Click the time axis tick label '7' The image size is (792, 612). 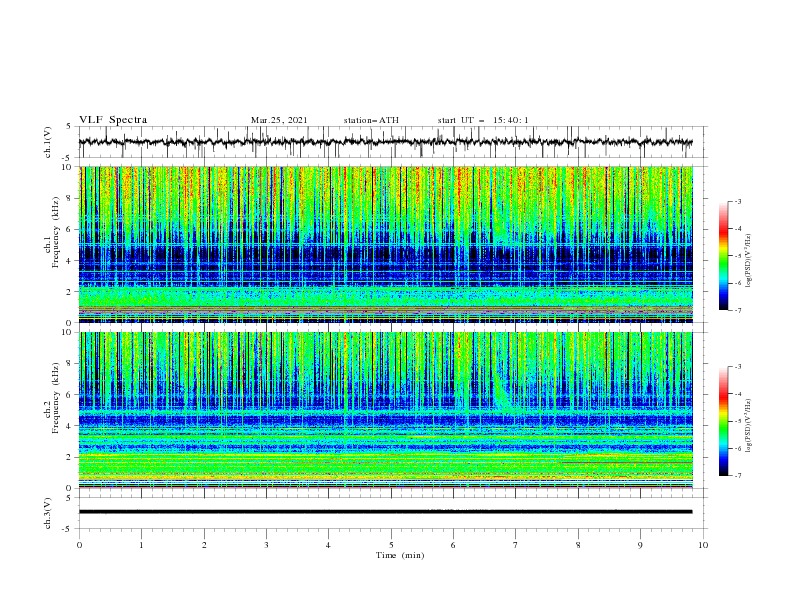tap(516, 545)
